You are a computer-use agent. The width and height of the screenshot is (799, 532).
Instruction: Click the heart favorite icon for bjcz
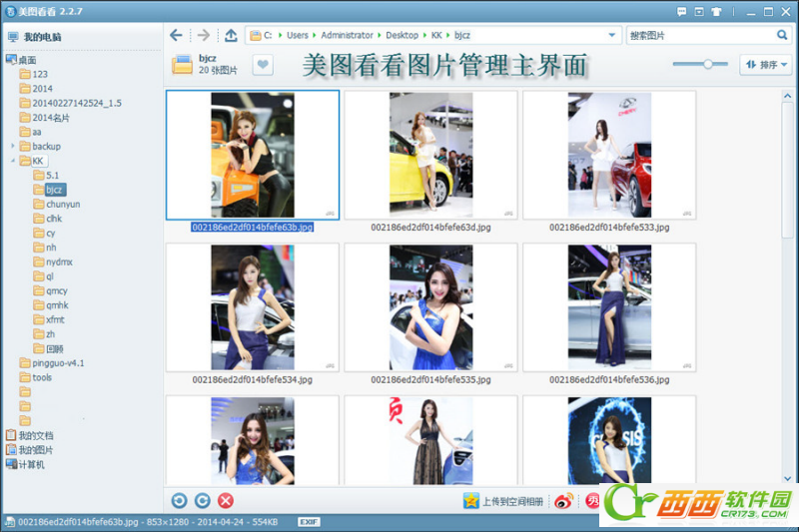click(x=262, y=65)
